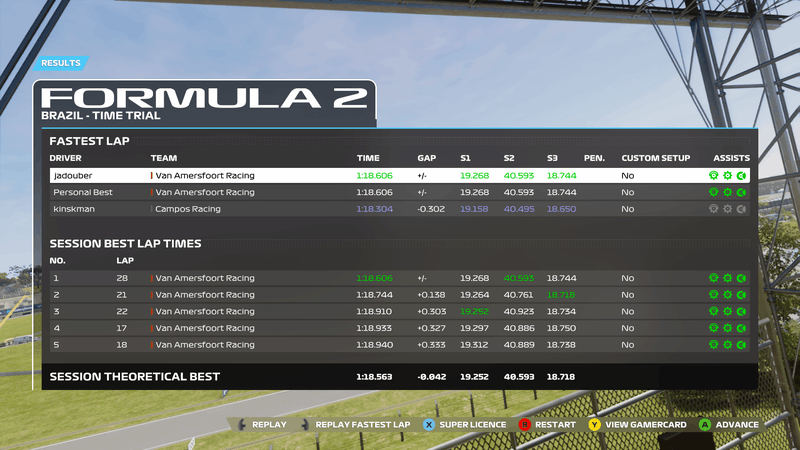Image resolution: width=800 pixels, height=450 pixels.
Task: Click first assist icon on lap 18 row
Action: pyautogui.click(x=713, y=345)
